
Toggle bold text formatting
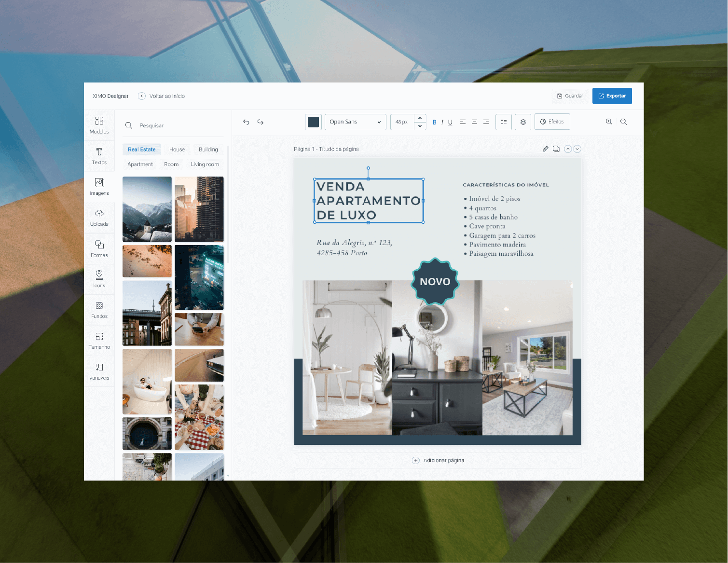(x=434, y=123)
